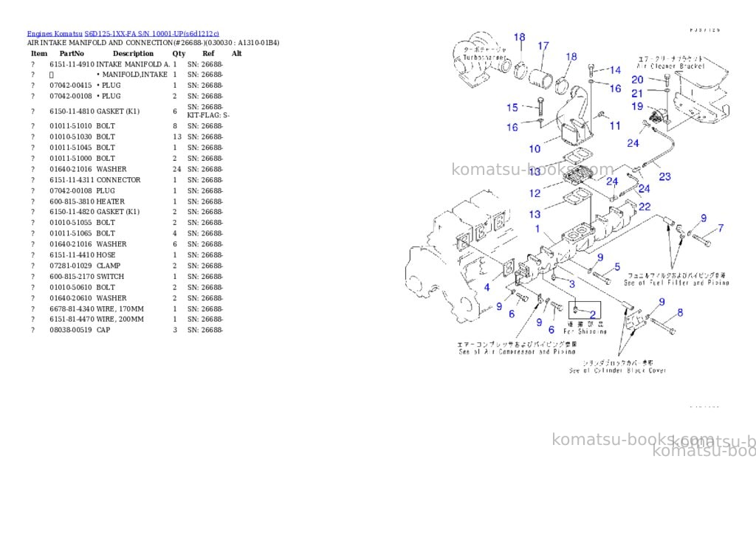The width and height of the screenshot is (756, 535).
Task: Click callout 21 on the diagram
Action: tap(637, 93)
